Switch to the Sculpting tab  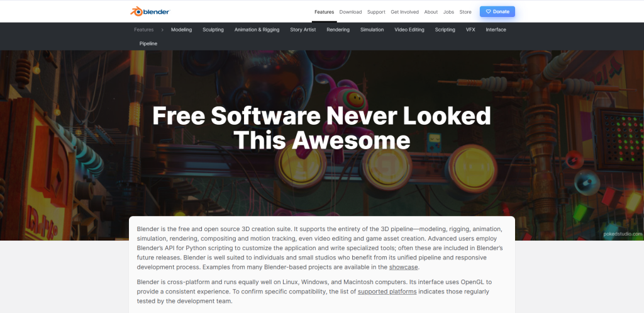point(213,30)
